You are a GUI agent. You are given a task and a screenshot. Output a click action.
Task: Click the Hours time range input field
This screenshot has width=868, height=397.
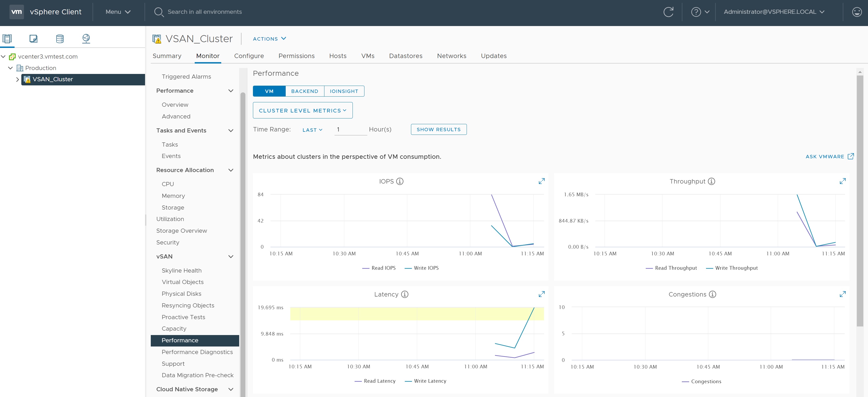[x=350, y=130]
